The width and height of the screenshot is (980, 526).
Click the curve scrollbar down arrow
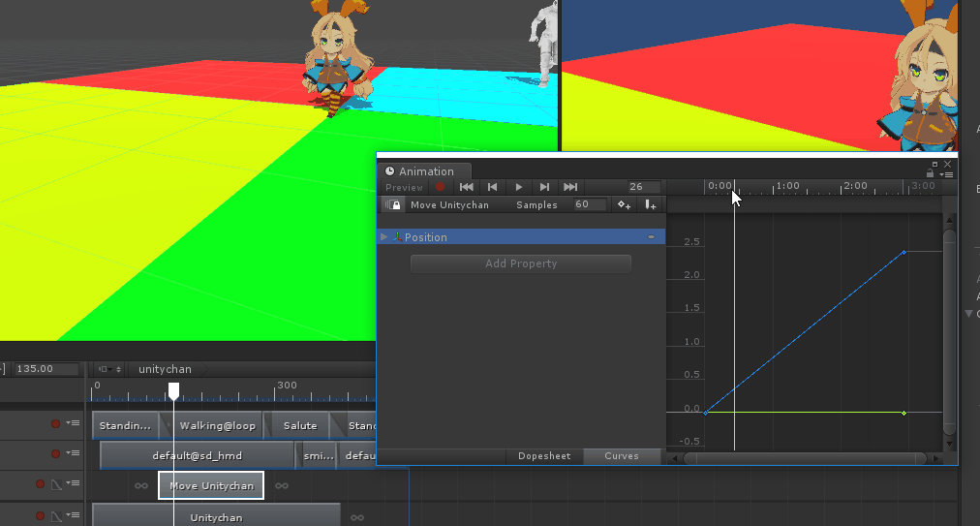[x=949, y=444]
